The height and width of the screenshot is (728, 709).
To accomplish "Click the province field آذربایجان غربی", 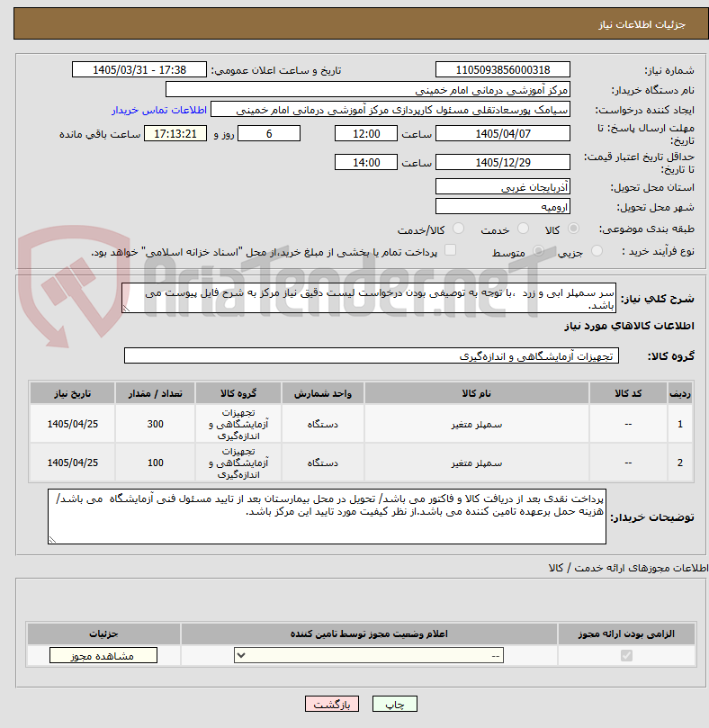I will pos(503,186).
